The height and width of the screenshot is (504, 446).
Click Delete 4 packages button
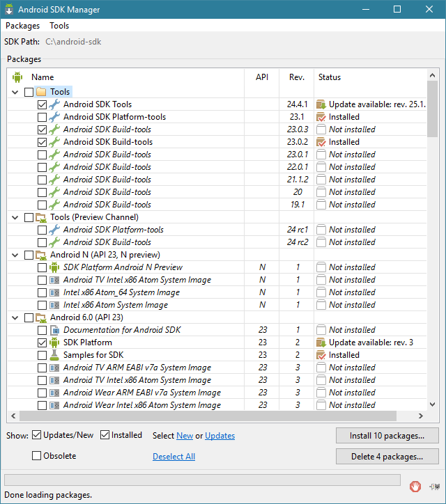(387, 457)
